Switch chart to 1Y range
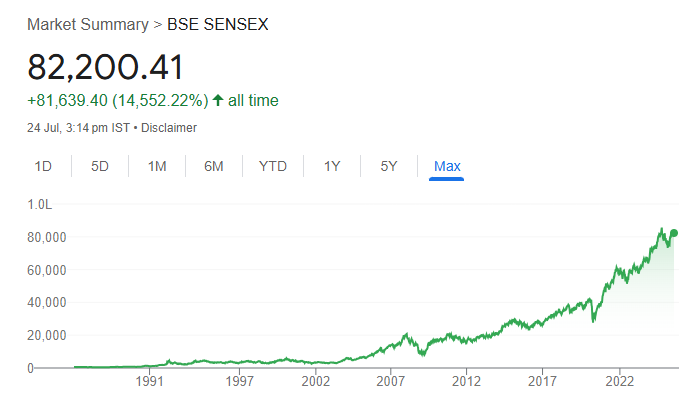 tap(332, 166)
